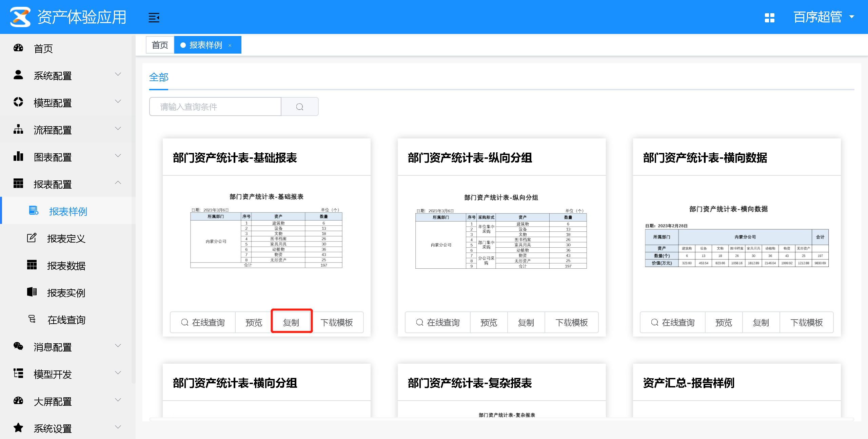The image size is (868, 439).
Task: Click 预览 on 基础报表 card
Action: [x=254, y=322]
